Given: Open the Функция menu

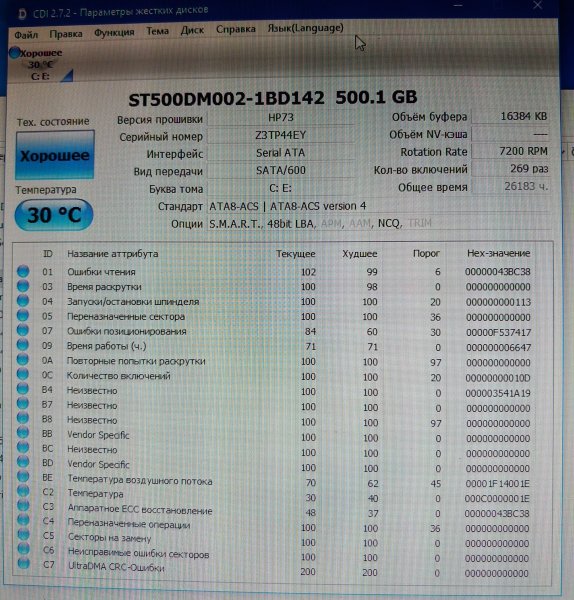Looking at the screenshot, I should click(x=114, y=33).
